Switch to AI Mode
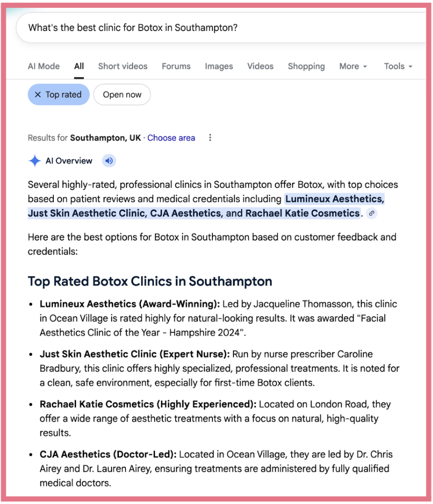The height and width of the screenshot is (504, 433). pos(43,66)
